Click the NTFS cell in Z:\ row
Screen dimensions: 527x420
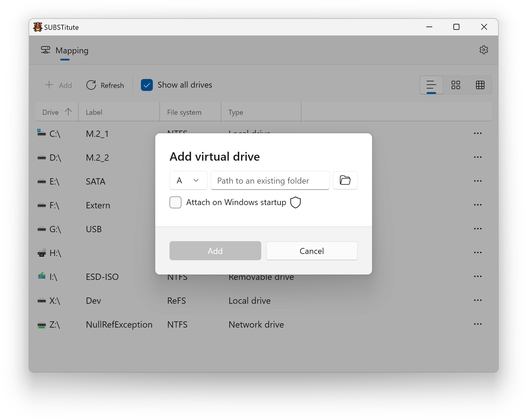tap(177, 324)
